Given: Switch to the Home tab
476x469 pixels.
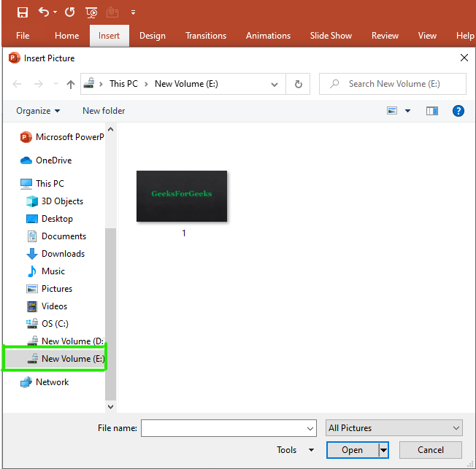Looking at the screenshot, I should coord(66,36).
